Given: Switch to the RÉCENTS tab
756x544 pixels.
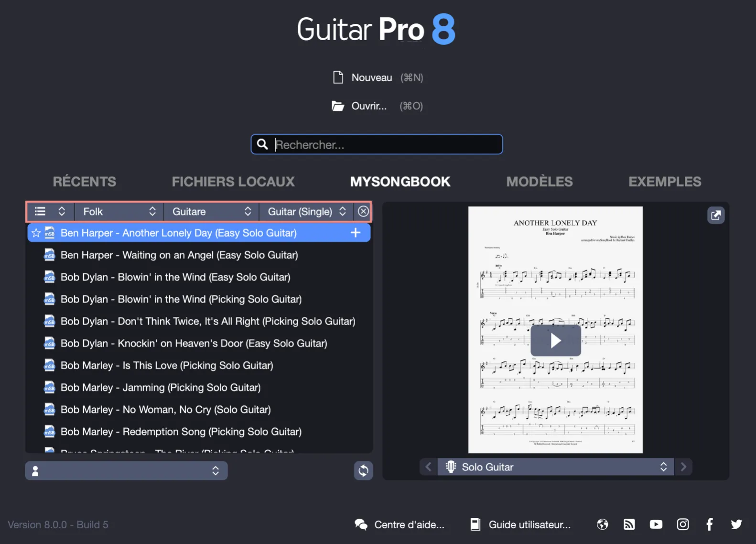Looking at the screenshot, I should tap(84, 182).
